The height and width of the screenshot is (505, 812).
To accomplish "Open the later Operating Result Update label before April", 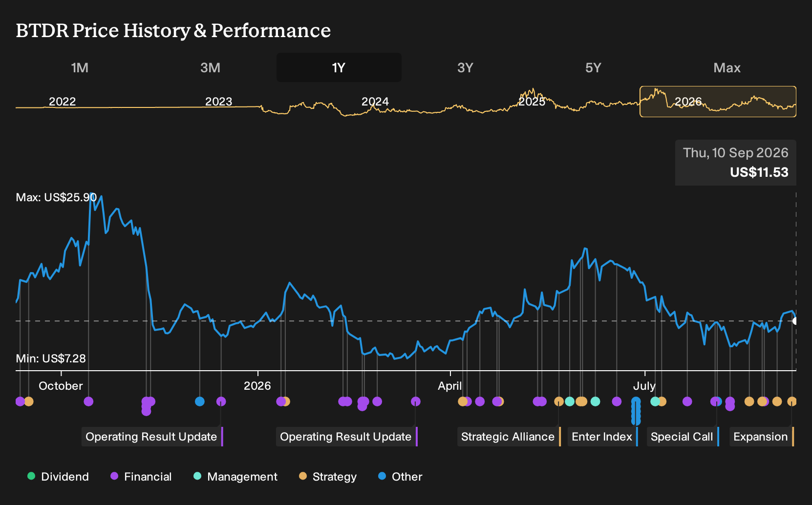I will (x=347, y=437).
